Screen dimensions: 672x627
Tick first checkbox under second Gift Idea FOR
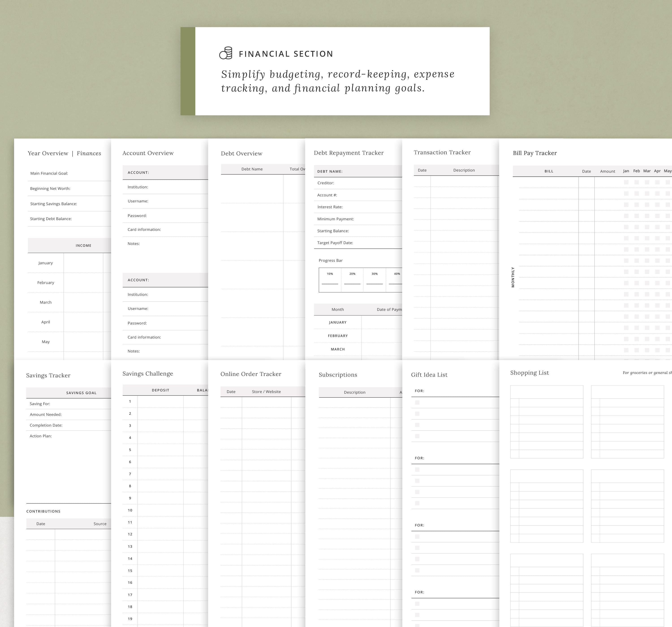[x=417, y=470]
